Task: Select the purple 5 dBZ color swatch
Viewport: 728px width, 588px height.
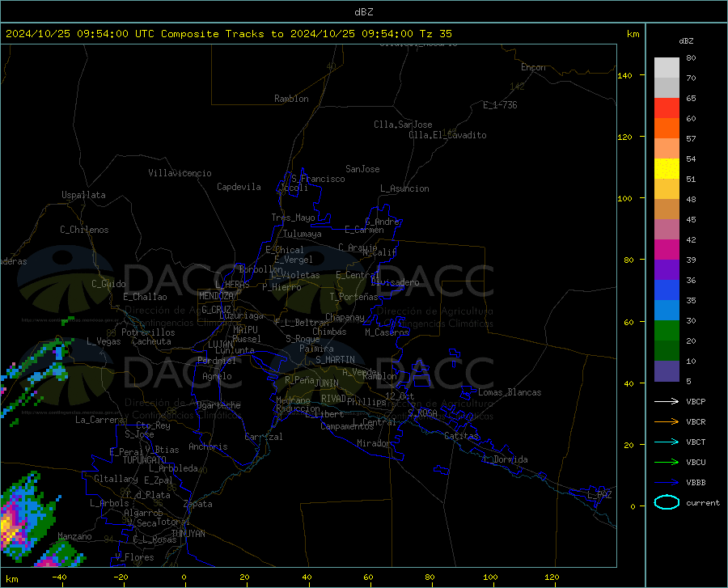Action: tap(667, 371)
